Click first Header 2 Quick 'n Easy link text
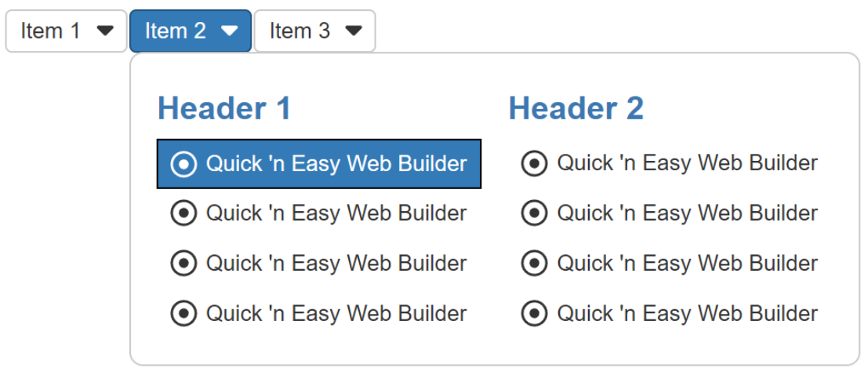 click(687, 163)
